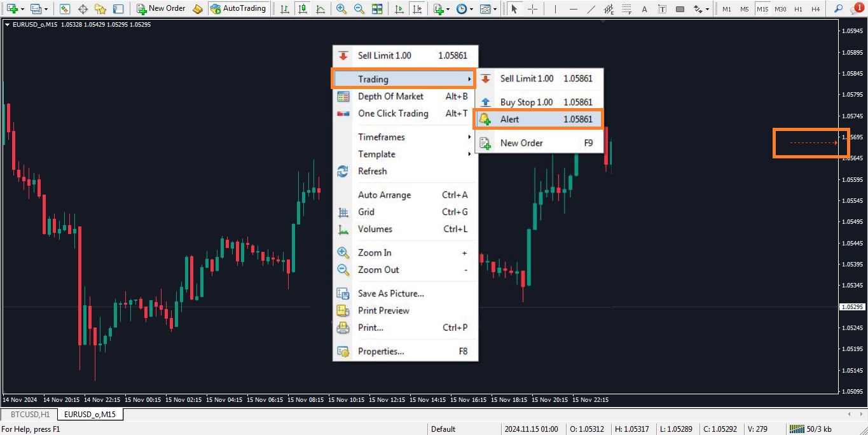Open Depth Of Market from the menu
868x435 pixels.
coord(392,97)
